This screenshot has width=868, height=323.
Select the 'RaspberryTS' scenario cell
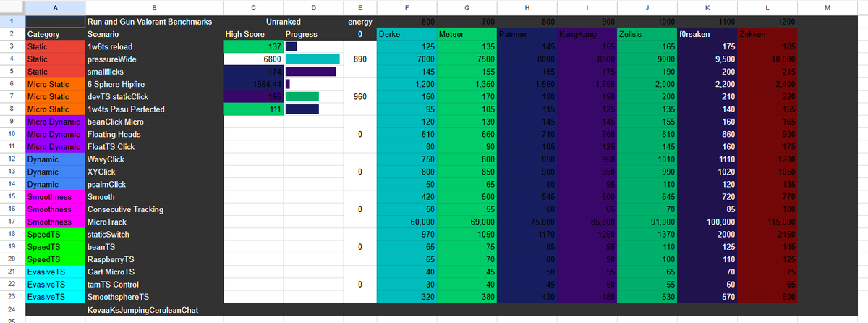tap(154, 259)
